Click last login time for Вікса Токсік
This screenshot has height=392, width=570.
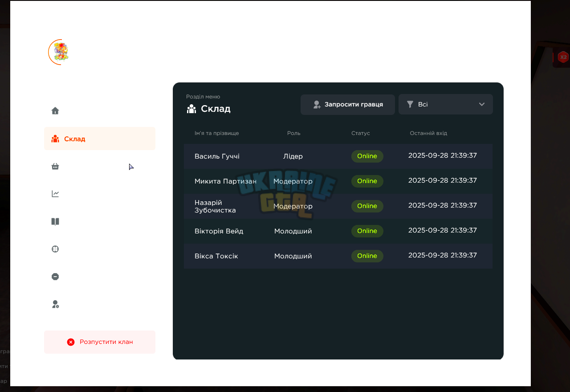(x=443, y=255)
